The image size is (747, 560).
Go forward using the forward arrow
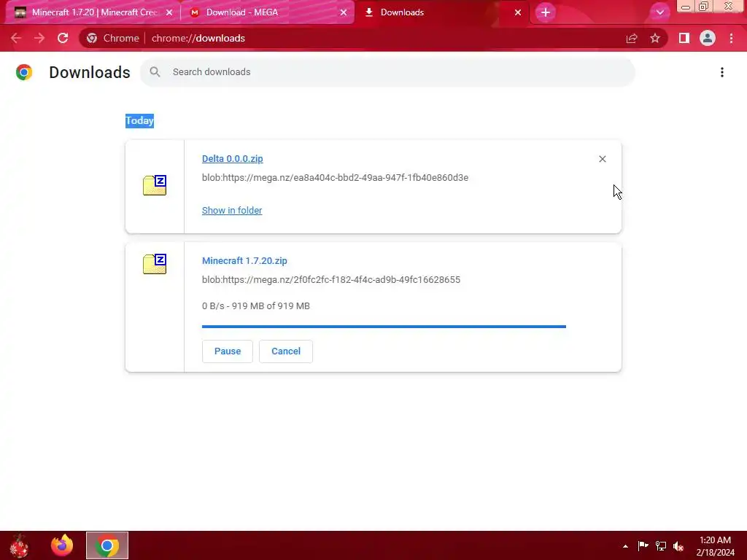[39, 38]
